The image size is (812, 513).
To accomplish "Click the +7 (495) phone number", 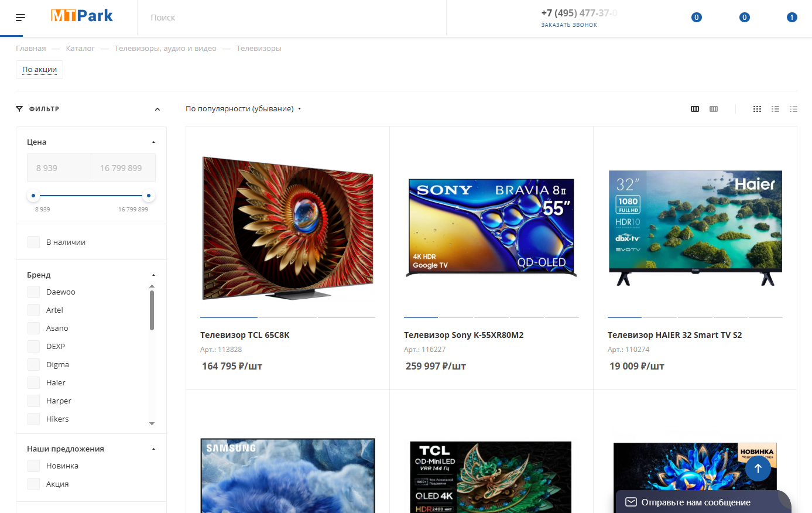I will [579, 13].
